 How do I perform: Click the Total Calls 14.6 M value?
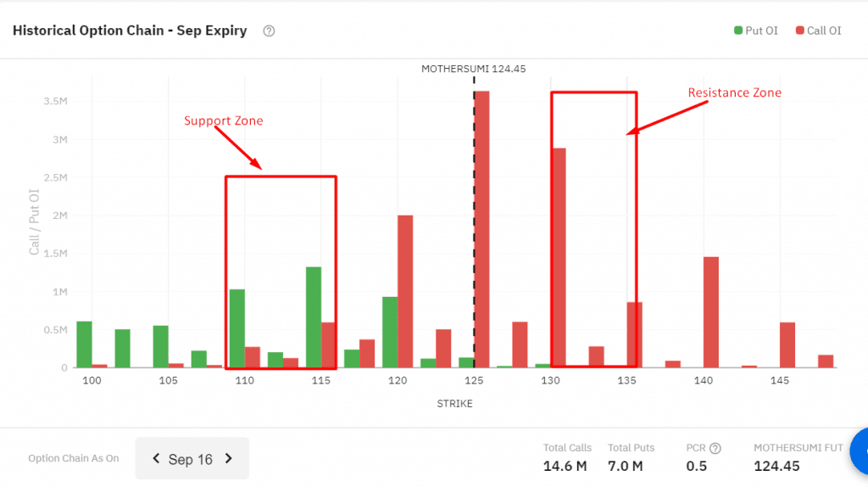coord(565,466)
